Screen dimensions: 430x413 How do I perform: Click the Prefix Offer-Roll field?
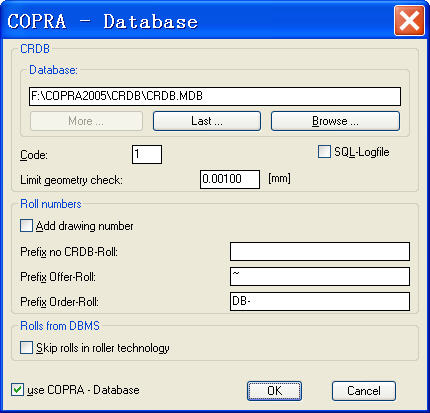pyautogui.click(x=320, y=277)
